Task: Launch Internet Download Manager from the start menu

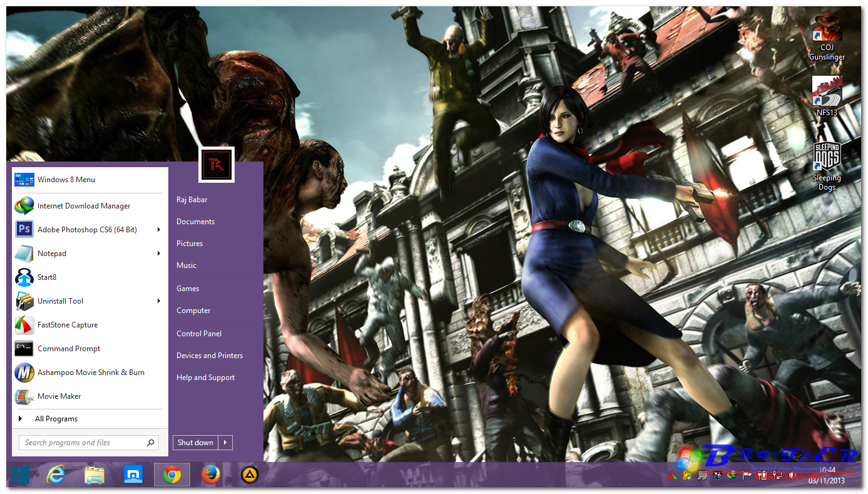Action: 90,206
